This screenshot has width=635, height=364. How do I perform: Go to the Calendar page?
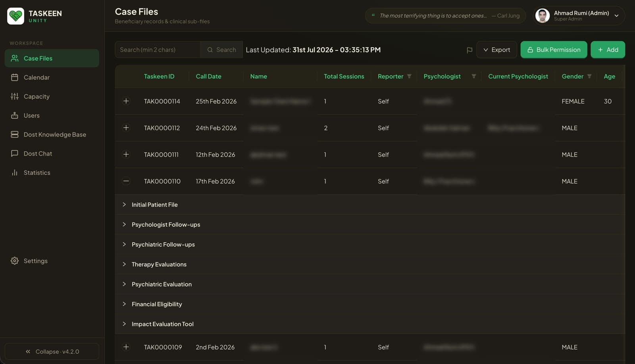pos(52,77)
